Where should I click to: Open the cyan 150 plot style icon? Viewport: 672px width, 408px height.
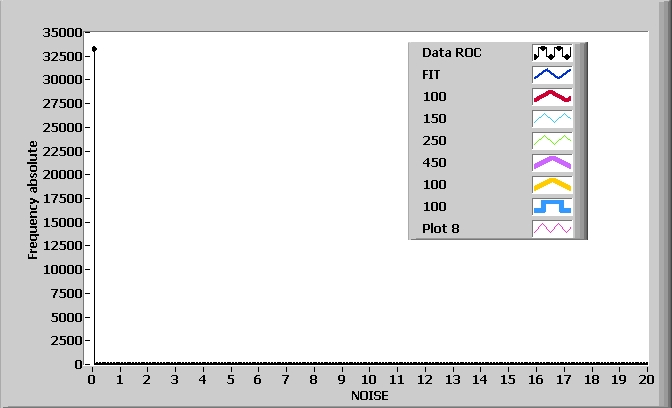[552, 118]
